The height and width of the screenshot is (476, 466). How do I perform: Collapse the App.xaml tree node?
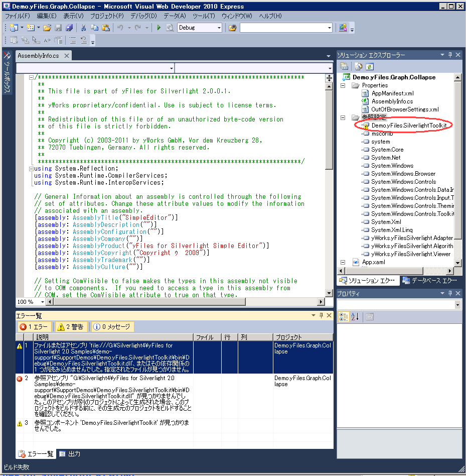click(x=343, y=262)
